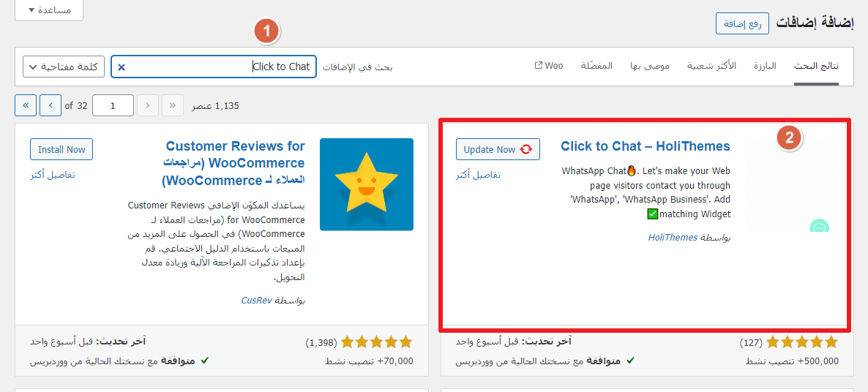Screen dimensions: 868x392
Task: Open تفاصيل أكثر for Click to Chat
Action: point(479,175)
